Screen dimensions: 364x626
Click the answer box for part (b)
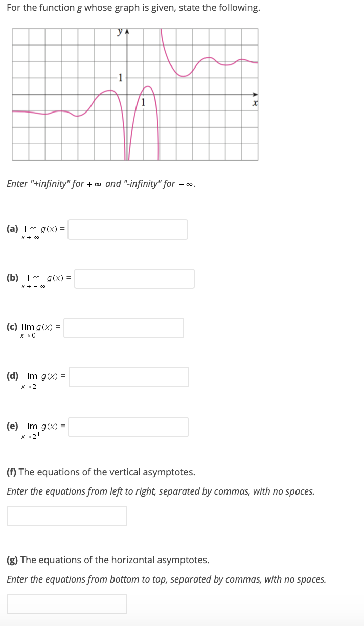[x=134, y=278]
